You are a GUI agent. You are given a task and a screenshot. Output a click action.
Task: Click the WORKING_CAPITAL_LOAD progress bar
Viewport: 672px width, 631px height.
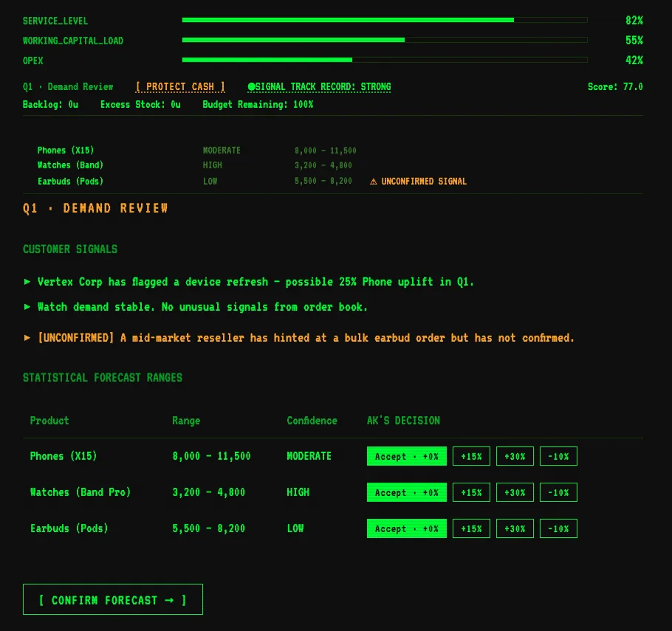pos(385,40)
